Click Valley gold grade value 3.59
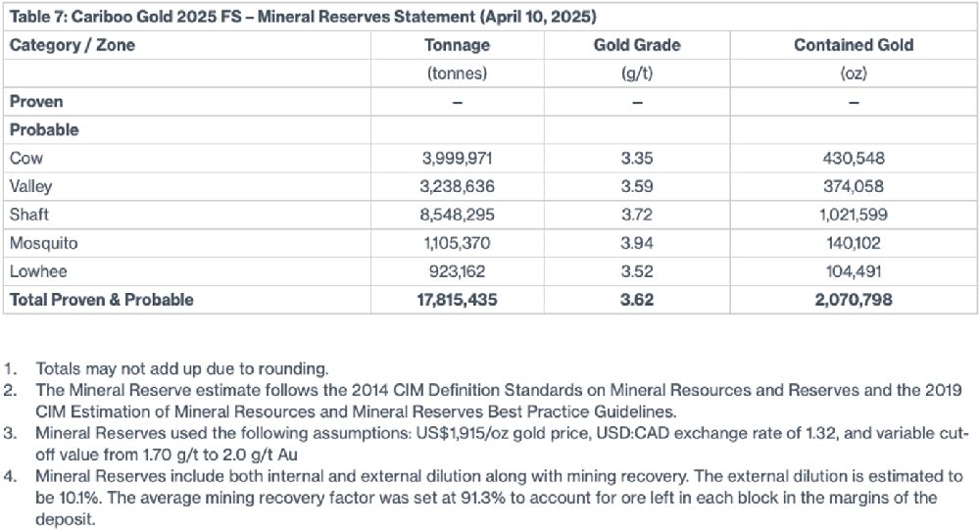The image size is (980, 530). pyautogui.click(x=637, y=186)
